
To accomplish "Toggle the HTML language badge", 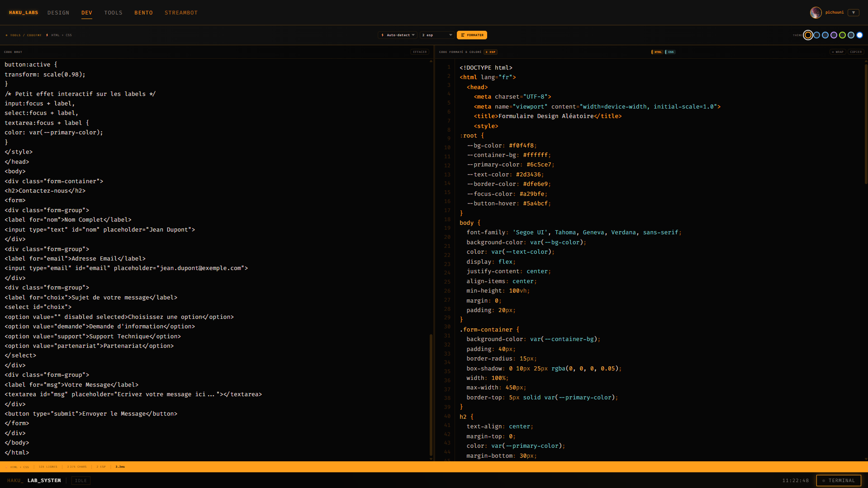I will (x=657, y=52).
